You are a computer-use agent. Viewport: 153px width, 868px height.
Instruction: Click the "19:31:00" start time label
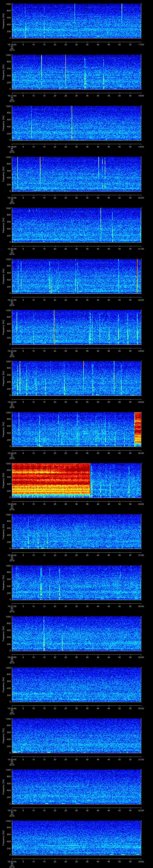pyautogui.click(x=12, y=810)
